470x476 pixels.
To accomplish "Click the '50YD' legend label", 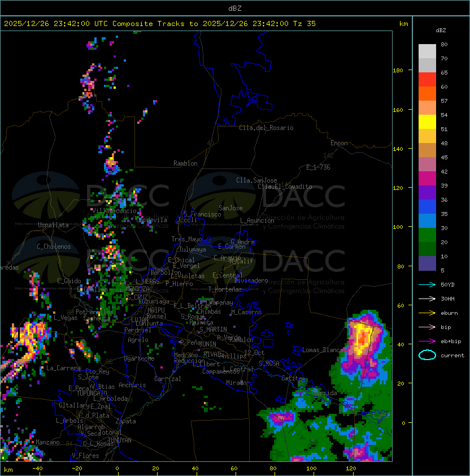I will pyautogui.click(x=447, y=284).
